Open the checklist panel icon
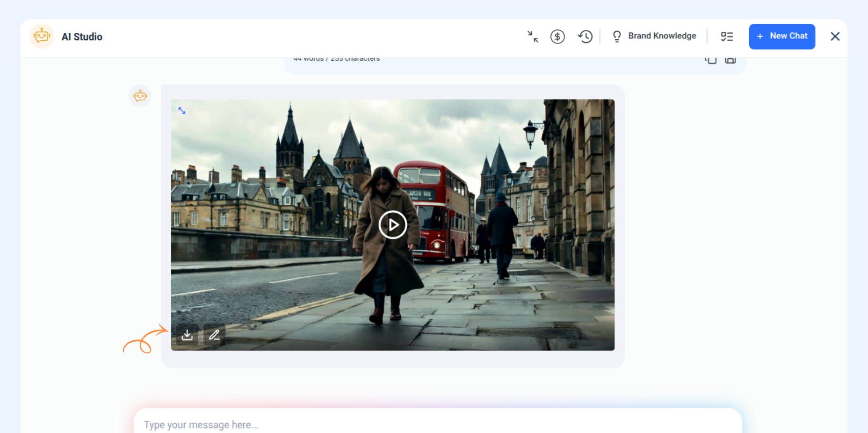The width and height of the screenshot is (868, 433). click(x=727, y=36)
